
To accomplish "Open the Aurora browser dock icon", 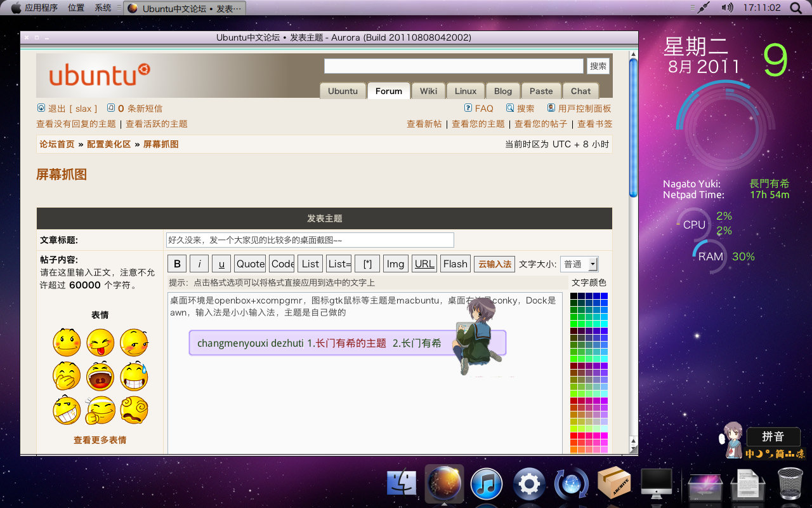I will (x=444, y=484).
